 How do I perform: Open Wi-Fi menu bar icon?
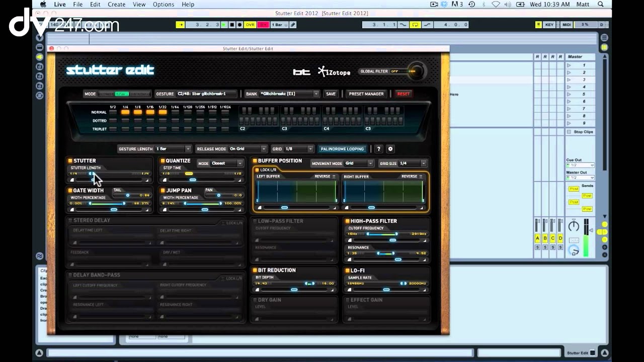click(x=496, y=4)
